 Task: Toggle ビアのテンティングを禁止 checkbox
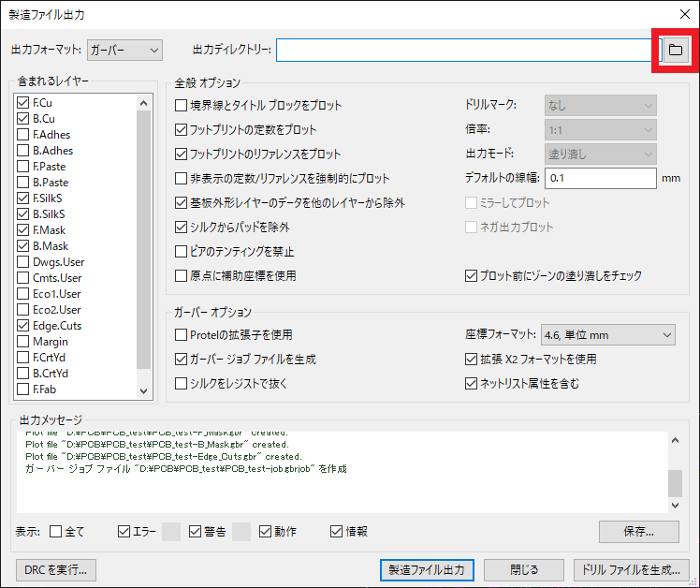[x=182, y=251]
